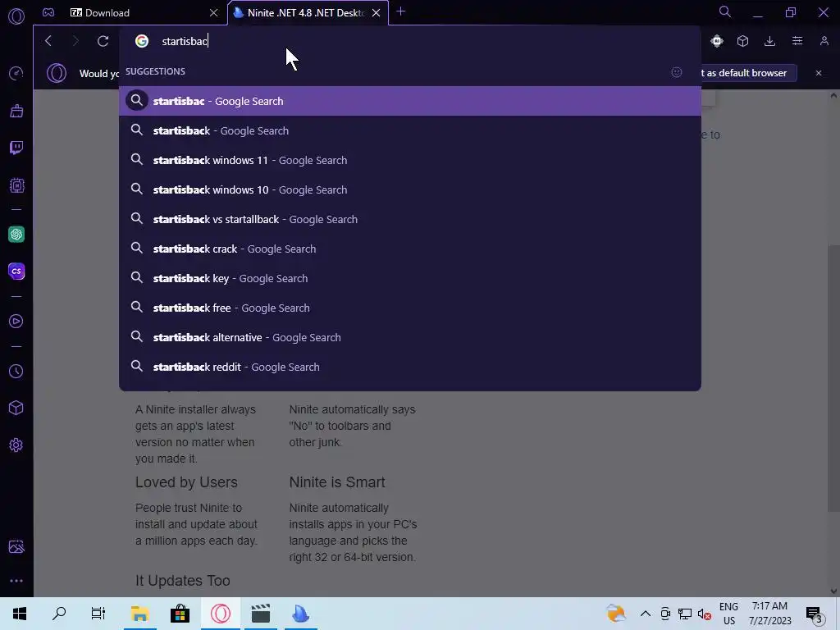Screen dimensions: 840x630
Task: Open Ninite app on taskbar
Action: pos(300,614)
